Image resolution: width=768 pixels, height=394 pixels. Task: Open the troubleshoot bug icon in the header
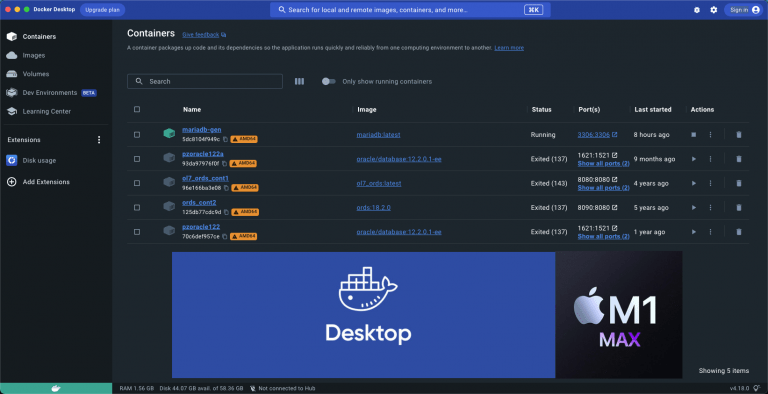point(696,10)
